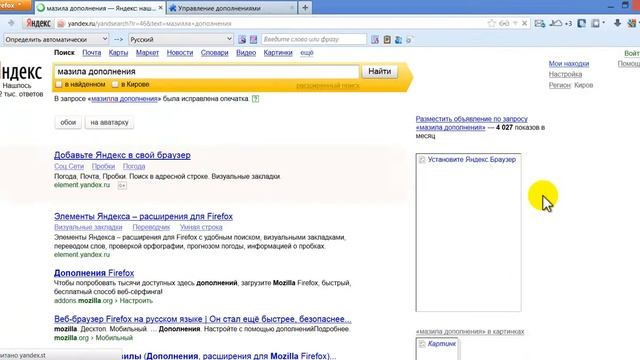Click the 'обои' suggestion button
640x360 pixels.
click(68, 122)
